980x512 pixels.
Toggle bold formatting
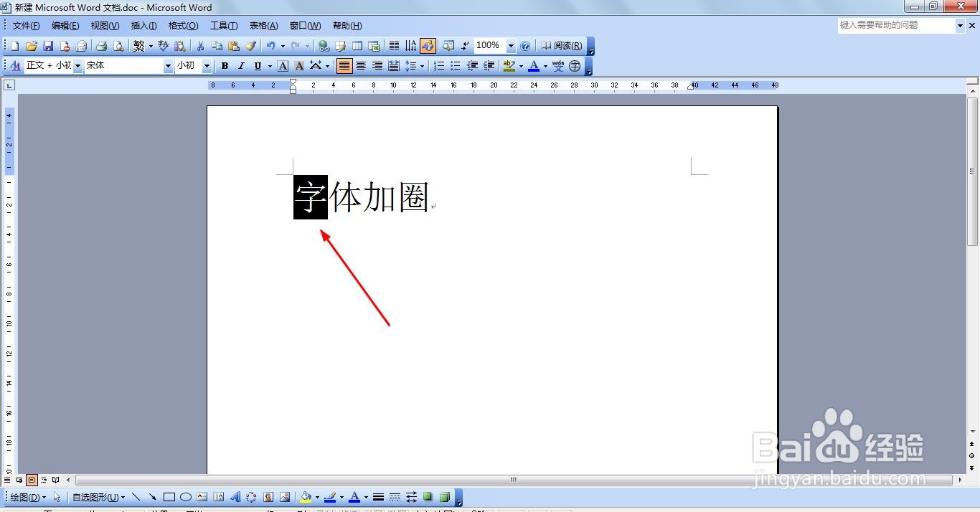225,65
